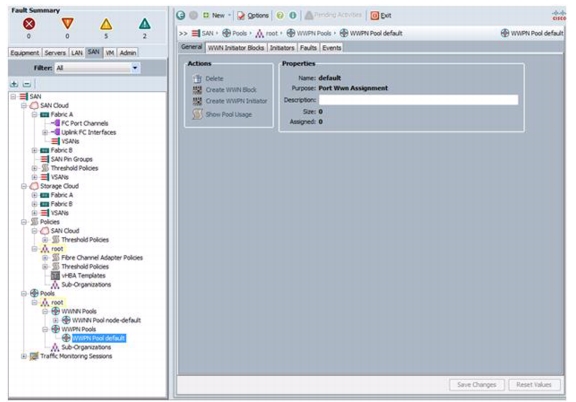Click the green info icon in toolbar
Viewport: 576px width, 402px height.
(x=293, y=15)
